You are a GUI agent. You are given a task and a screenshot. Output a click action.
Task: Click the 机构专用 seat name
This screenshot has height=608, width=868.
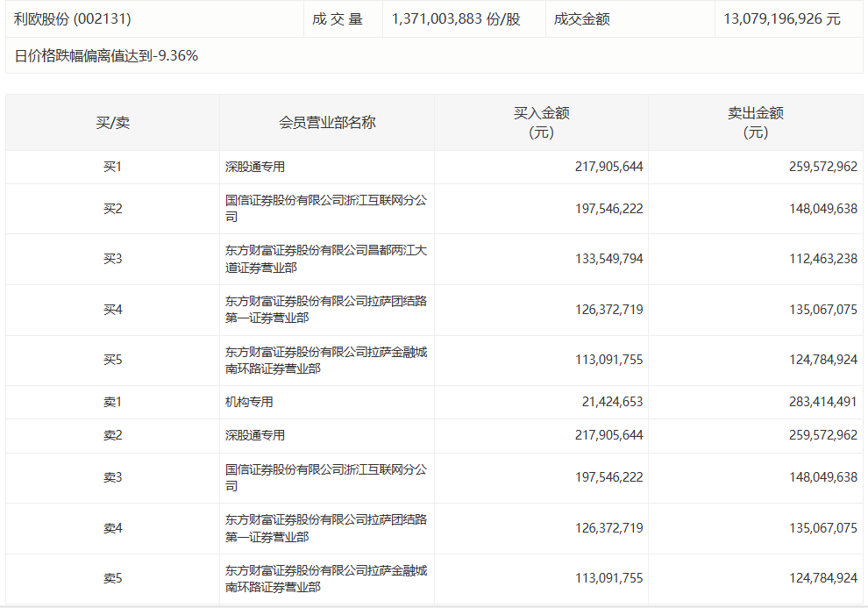click(x=250, y=402)
